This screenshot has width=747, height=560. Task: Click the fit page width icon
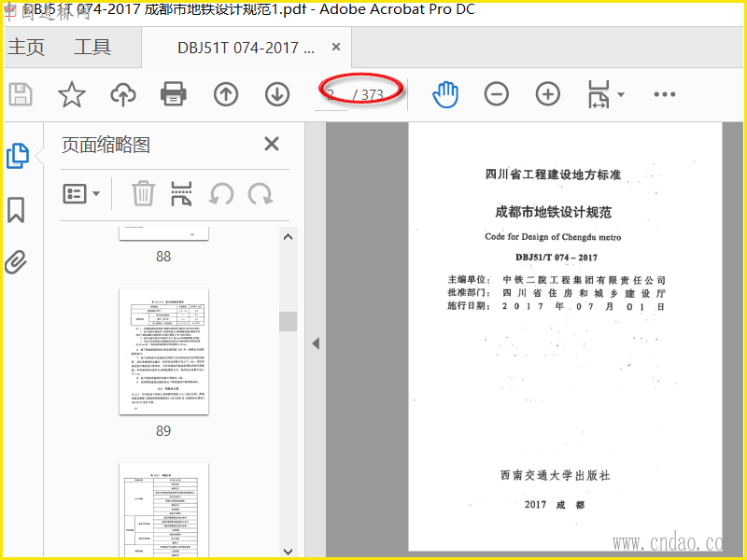tap(599, 94)
